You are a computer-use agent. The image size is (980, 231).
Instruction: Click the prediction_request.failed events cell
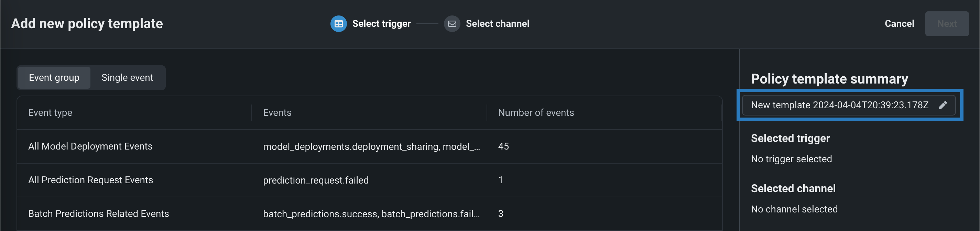click(x=316, y=180)
